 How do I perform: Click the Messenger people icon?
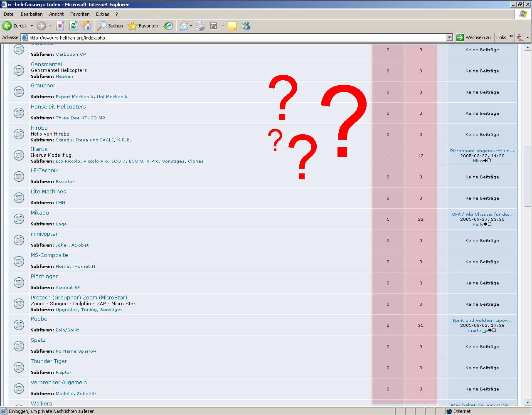coord(246,26)
